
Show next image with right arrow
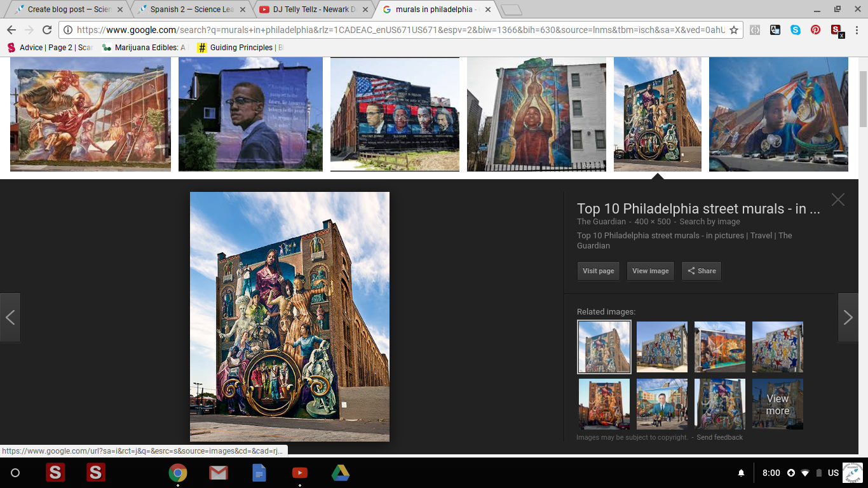(x=848, y=318)
